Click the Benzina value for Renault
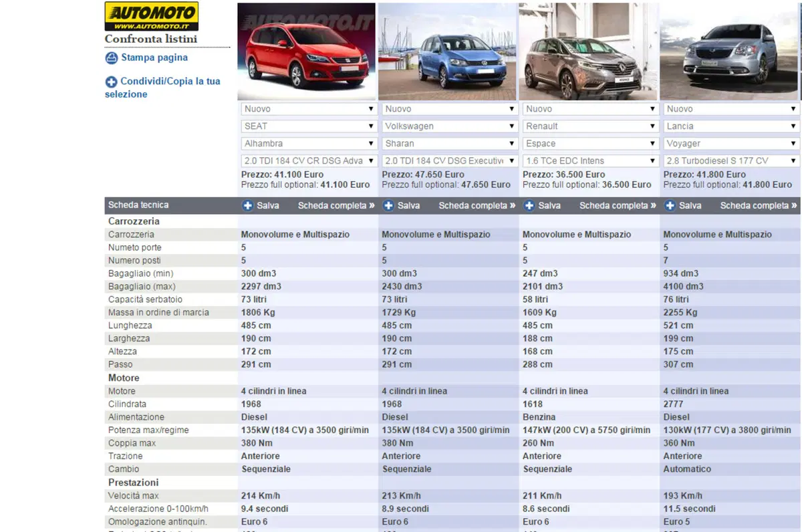Image resolution: width=802 pixels, height=532 pixels. 540,417
